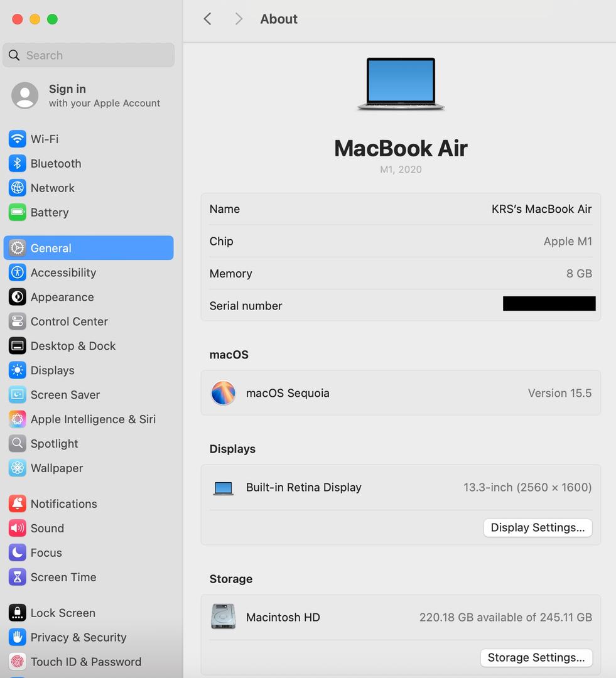
Task: Click the Apple M1 chip value
Action: pyautogui.click(x=568, y=241)
